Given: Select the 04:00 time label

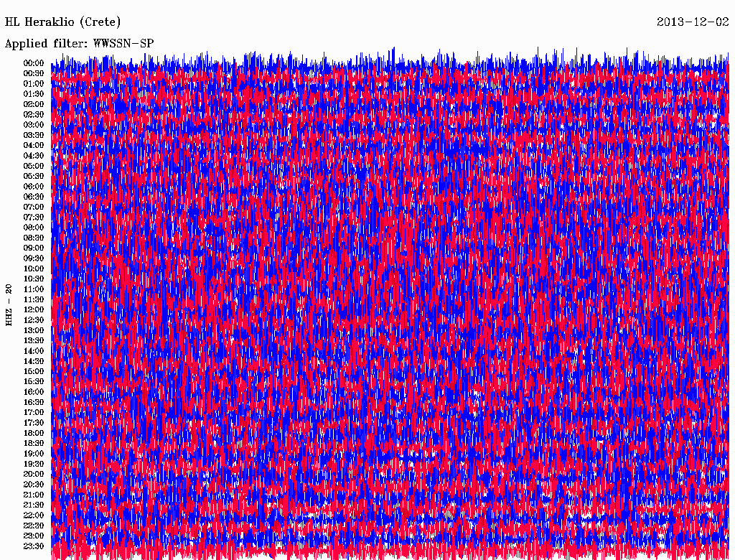Looking at the screenshot, I should [x=34, y=146].
